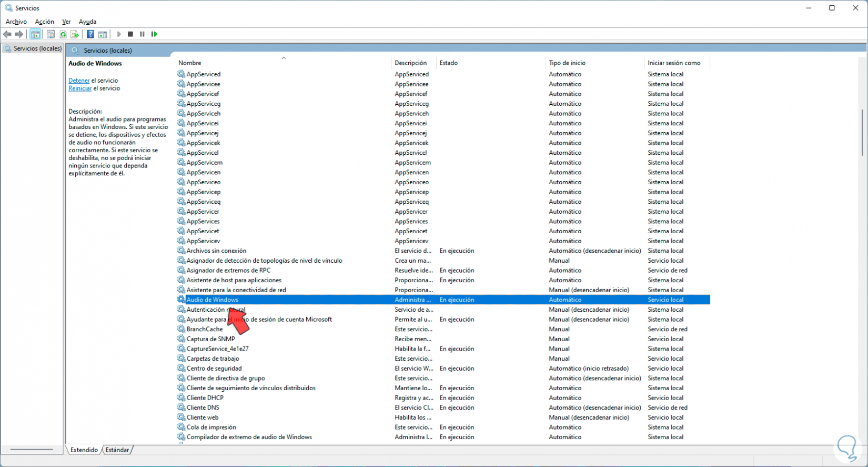This screenshot has width=868, height=467.
Task: Click the gear icon beside AppServiced
Action: point(181,74)
